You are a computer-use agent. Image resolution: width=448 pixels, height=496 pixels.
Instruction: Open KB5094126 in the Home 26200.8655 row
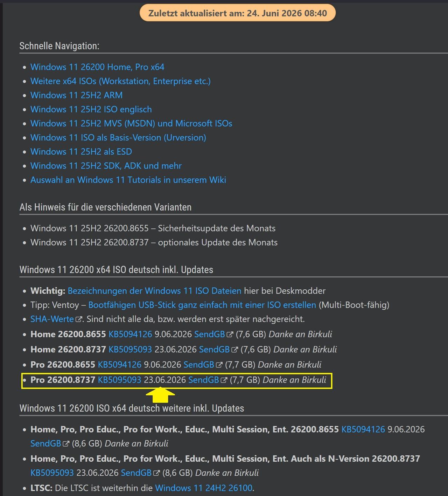pyautogui.click(x=130, y=334)
